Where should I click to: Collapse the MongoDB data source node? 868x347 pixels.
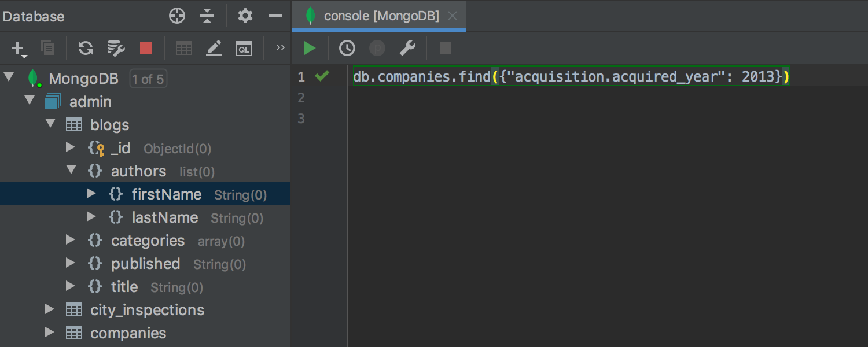[x=9, y=77]
